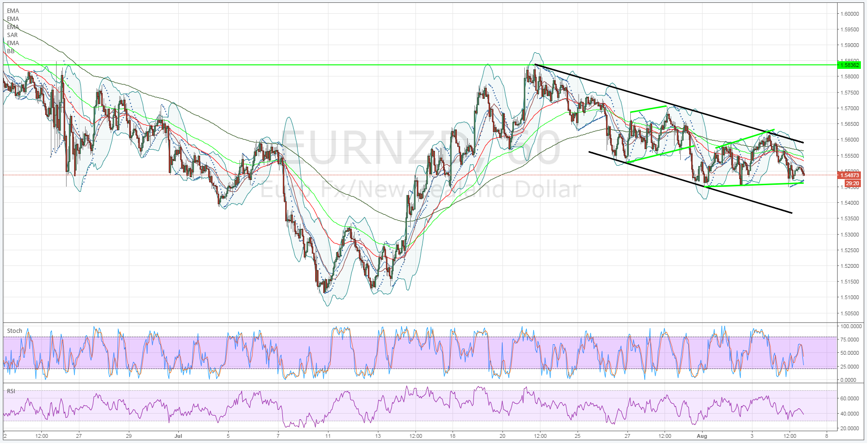Click the 1.52000 price axis value

pyautogui.click(x=850, y=266)
